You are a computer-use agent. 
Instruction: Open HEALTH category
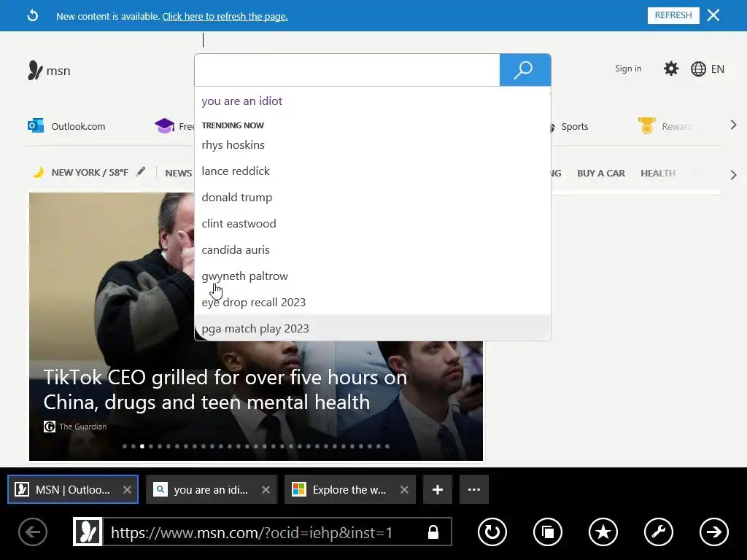click(x=658, y=174)
